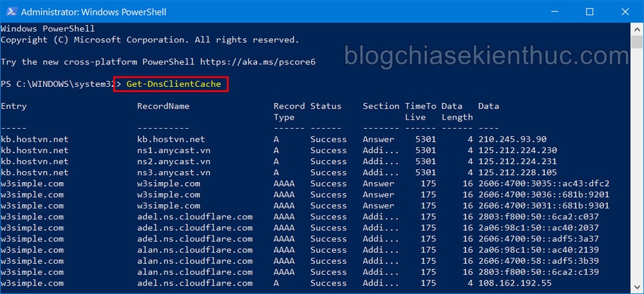Click the IPv6 address 2606:4700:3035::ac43:dfc2
This screenshot has height=294, width=644.
tap(544, 184)
